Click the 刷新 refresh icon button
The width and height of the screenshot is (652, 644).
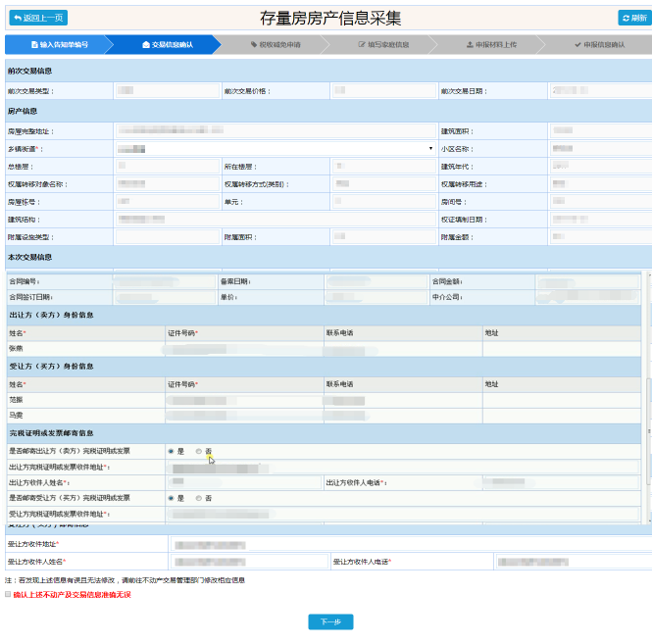click(627, 19)
